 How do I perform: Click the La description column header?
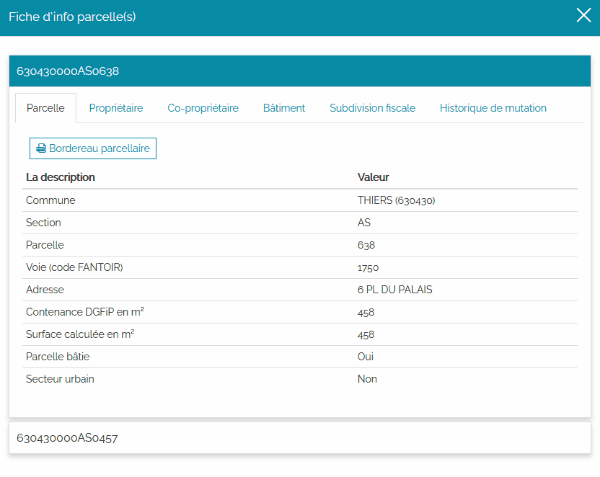click(x=60, y=177)
